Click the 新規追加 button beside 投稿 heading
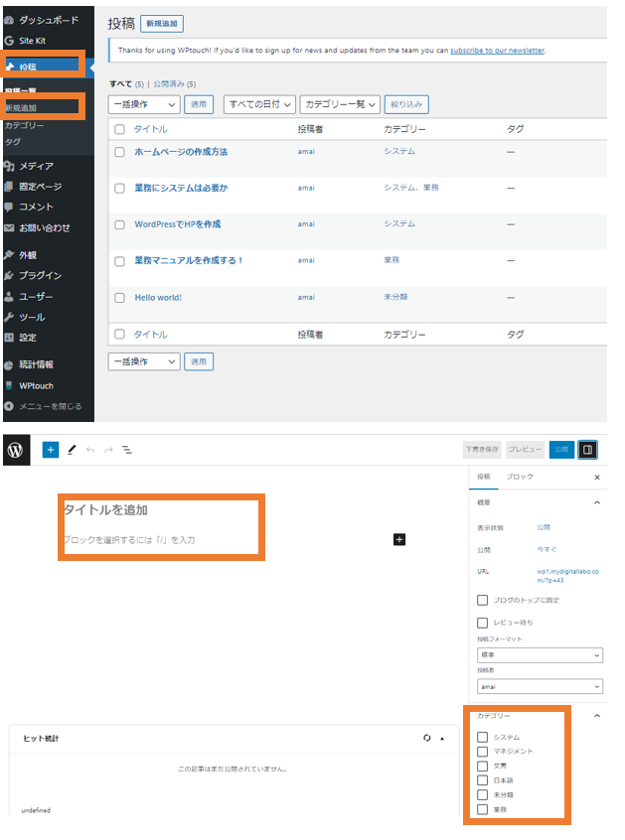 (162, 24)
